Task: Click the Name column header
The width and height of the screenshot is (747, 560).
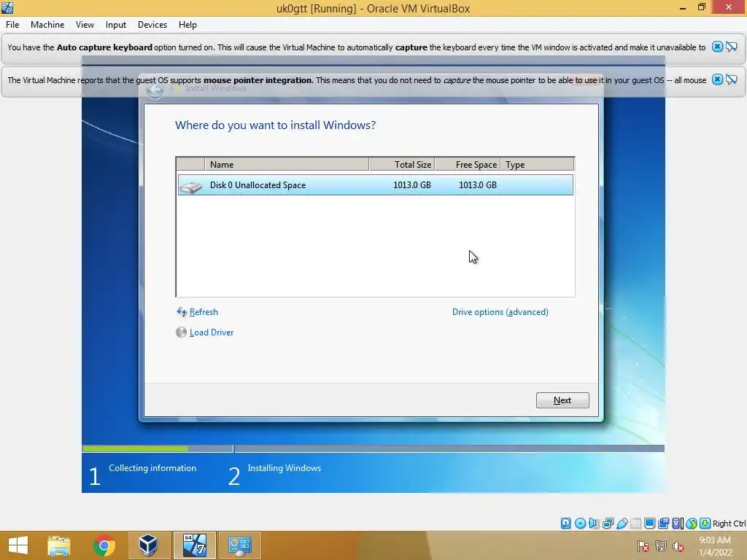Action: [x=287, y=164]
